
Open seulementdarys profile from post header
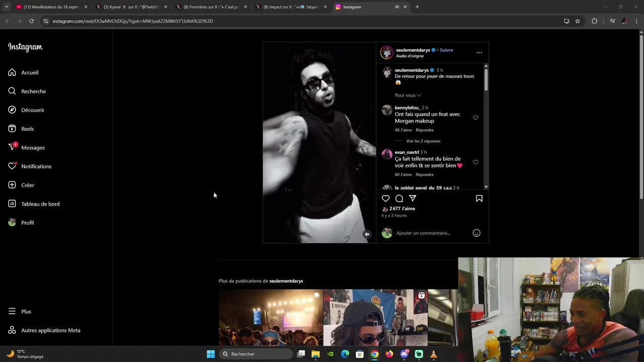[413, 50]
